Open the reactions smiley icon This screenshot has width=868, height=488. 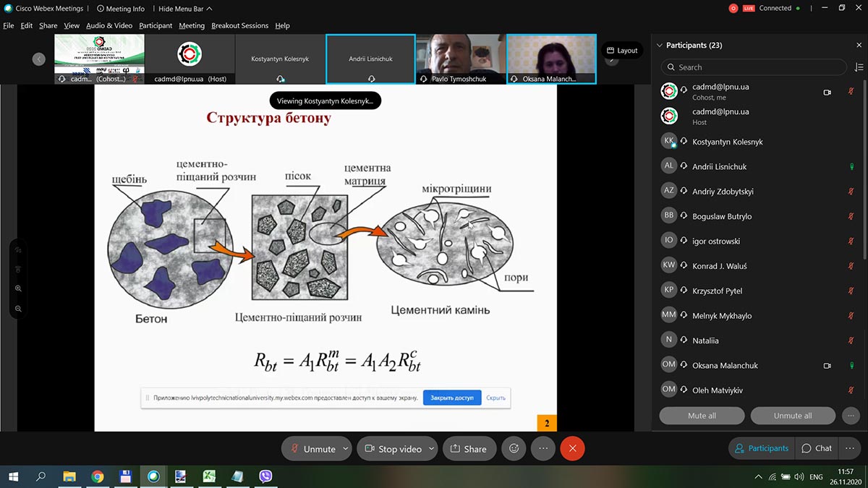(514, 448)
